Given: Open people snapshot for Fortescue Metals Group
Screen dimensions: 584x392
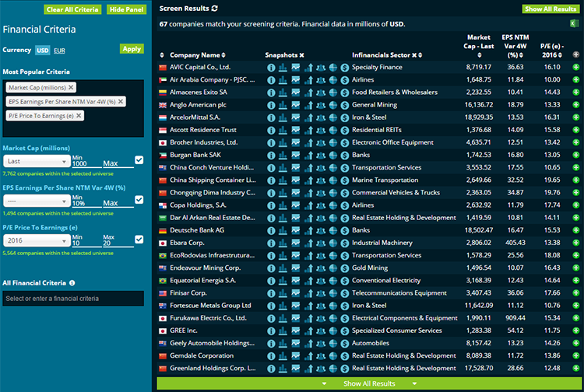Looking at the screenshot, I should 321,306.
